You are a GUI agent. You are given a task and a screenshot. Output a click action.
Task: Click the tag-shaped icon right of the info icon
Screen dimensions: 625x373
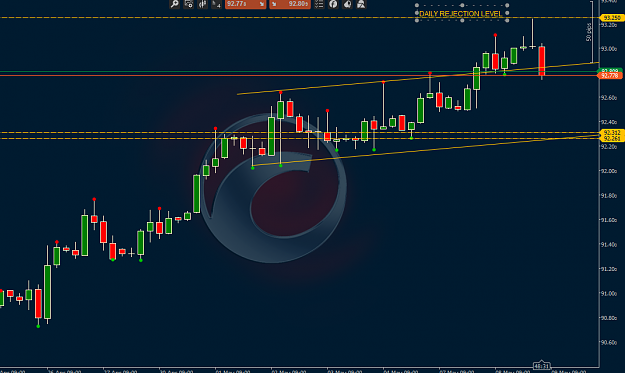pyautogui.click(x=347, y=4)
